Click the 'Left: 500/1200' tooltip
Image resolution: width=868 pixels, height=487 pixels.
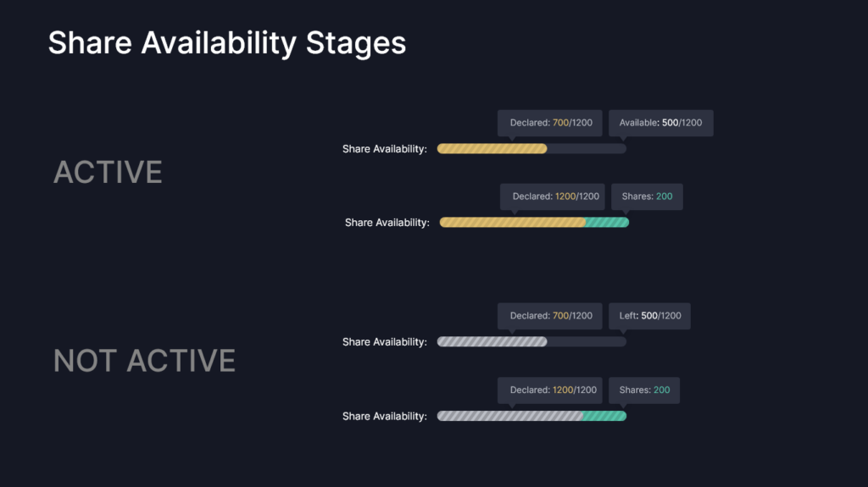point(650,316)
